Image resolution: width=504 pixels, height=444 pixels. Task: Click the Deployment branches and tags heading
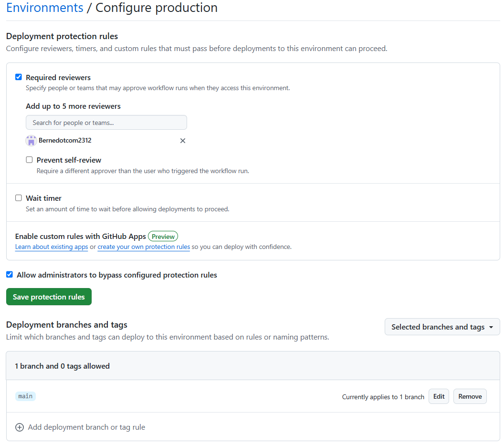pos(66,324)
